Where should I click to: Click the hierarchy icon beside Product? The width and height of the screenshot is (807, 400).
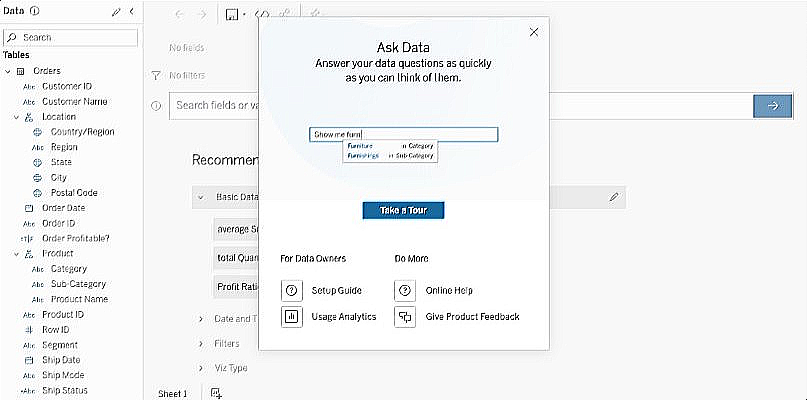[x=29, y=254]
